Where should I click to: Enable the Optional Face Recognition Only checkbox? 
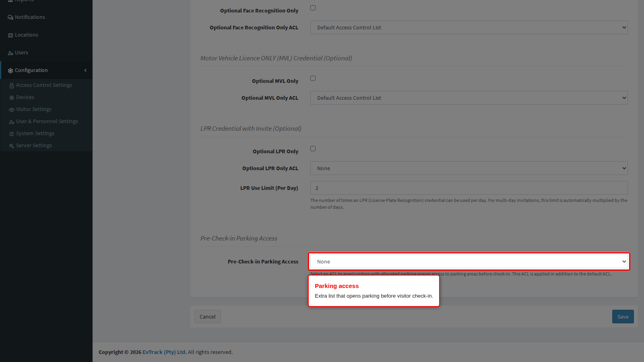click(313, 8)
